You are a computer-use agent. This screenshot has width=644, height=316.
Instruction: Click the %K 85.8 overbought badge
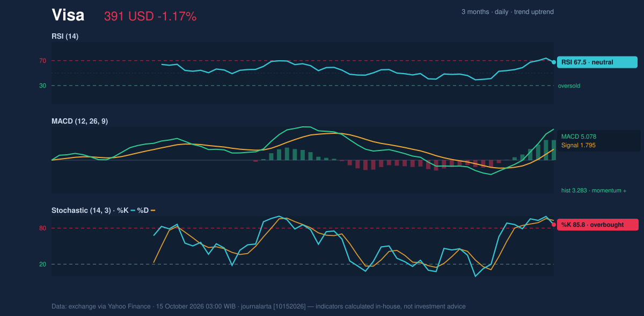[597, 225]
